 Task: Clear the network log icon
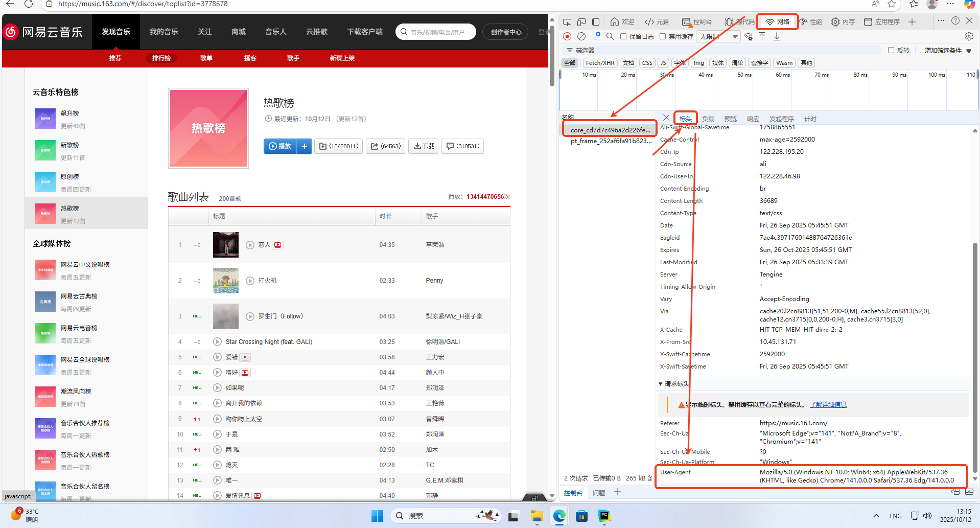point(581,36)
